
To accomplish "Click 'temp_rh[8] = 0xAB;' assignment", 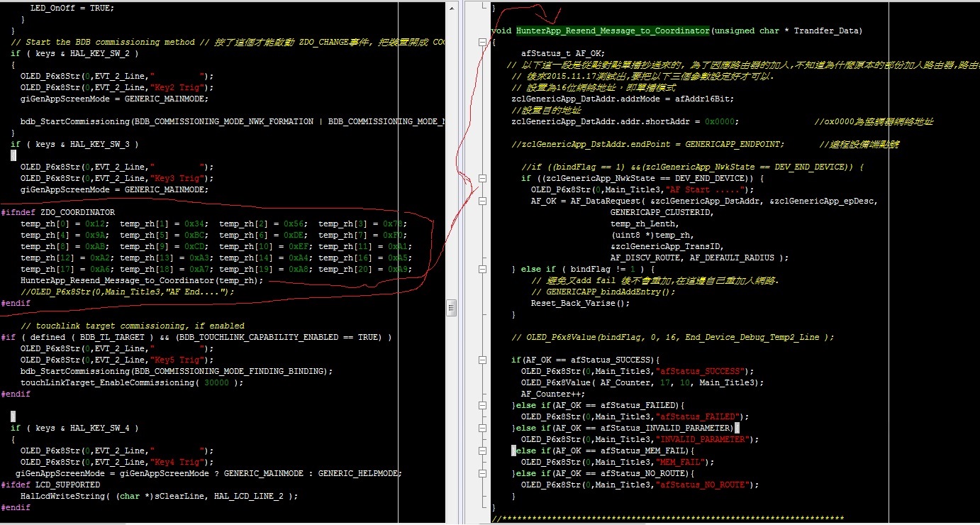I will pos(65,246).
